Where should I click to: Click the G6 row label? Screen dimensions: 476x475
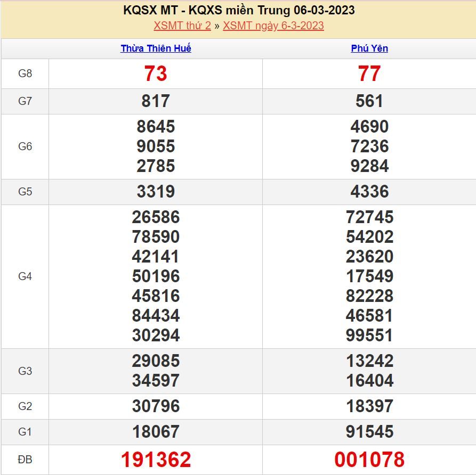tap(25, 146)
